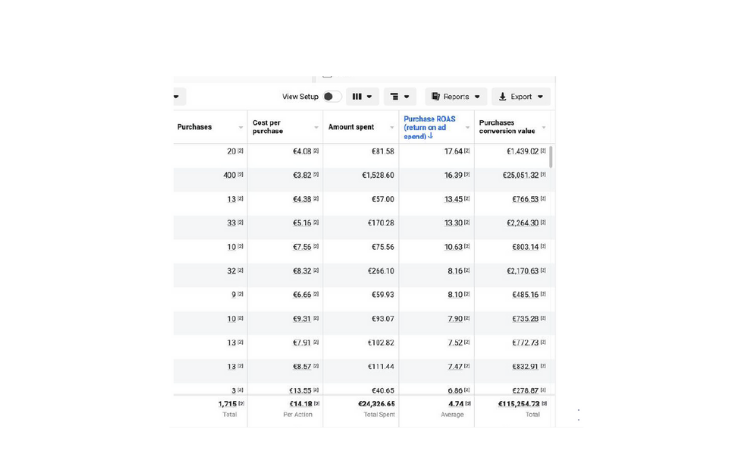Click the footnote icon beside 20 purchases
Viewport: 753px width, 450px height.
pyautogui.click(x=241, y=151)
